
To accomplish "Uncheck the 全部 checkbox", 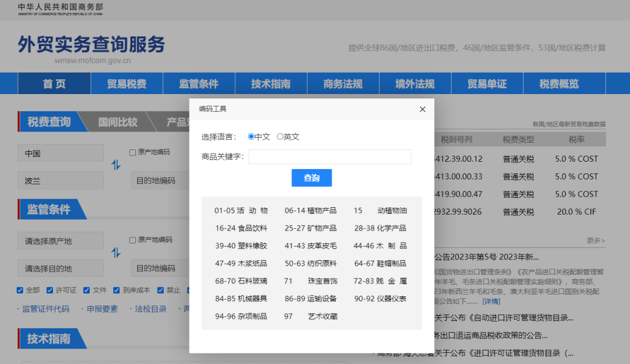I will pyautogui.click(x=20, y=290).
